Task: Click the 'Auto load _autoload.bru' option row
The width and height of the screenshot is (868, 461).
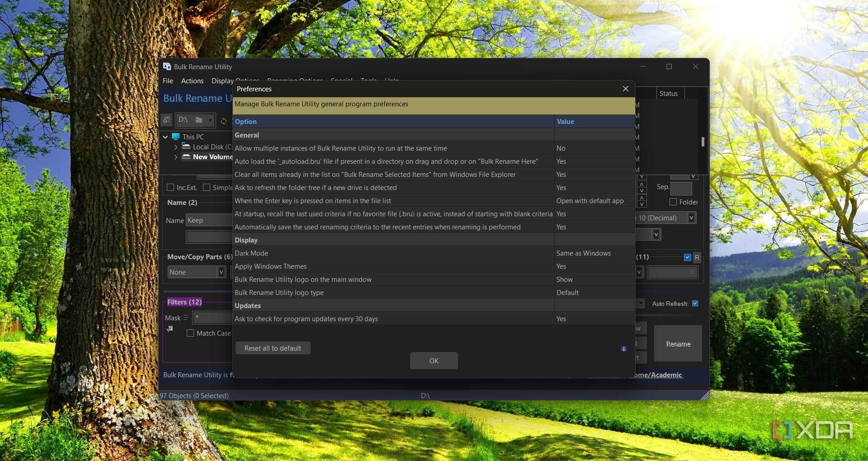Action: coord(394,161)
